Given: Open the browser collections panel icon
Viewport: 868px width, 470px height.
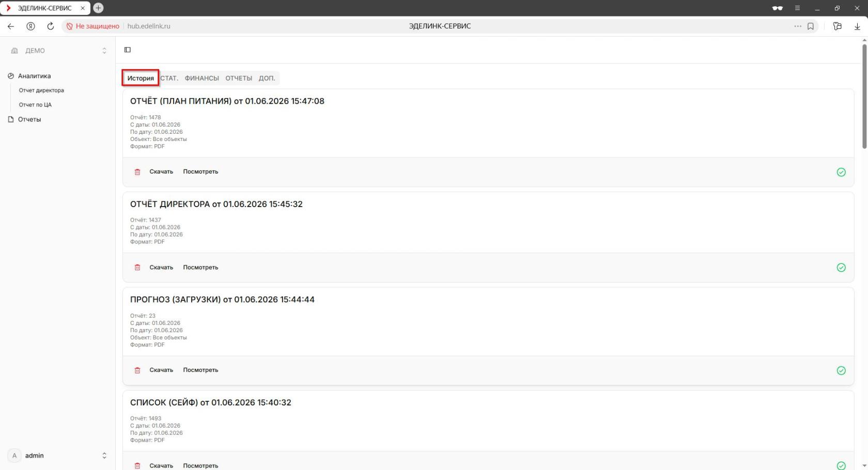Looking at the screenshot, I should [x=838, y=26].
